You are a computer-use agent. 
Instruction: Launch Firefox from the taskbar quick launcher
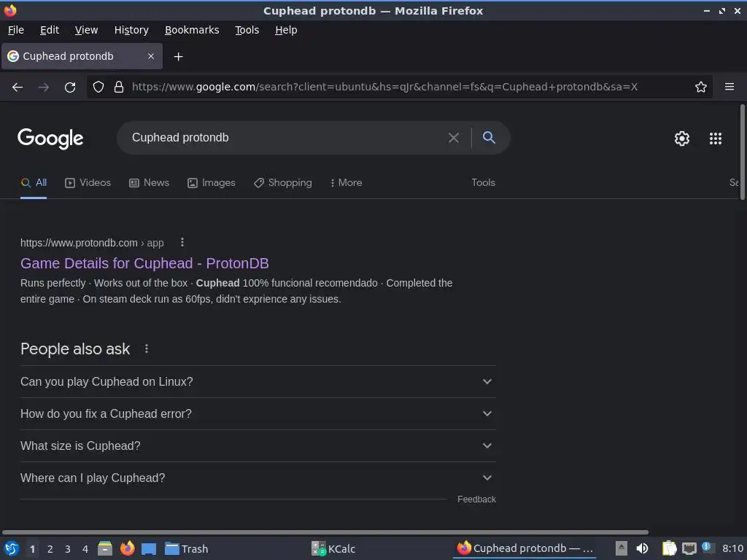pyautogui.click(x=127, y=548)
